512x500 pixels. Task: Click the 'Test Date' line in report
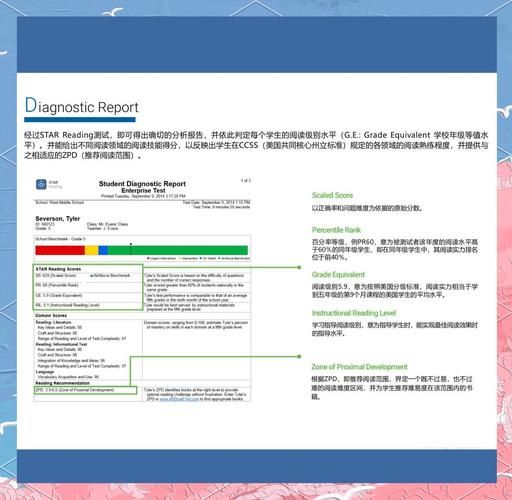point(216,202)
